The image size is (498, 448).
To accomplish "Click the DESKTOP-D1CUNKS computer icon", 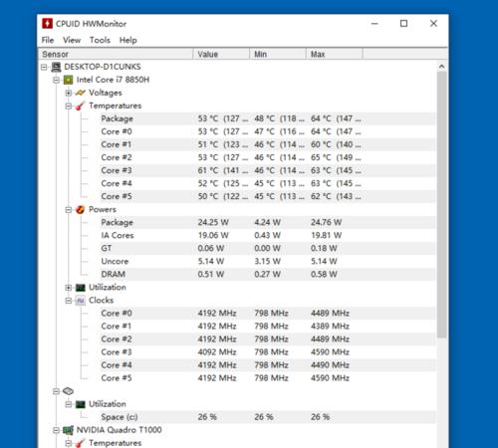I will click(56, 67).
